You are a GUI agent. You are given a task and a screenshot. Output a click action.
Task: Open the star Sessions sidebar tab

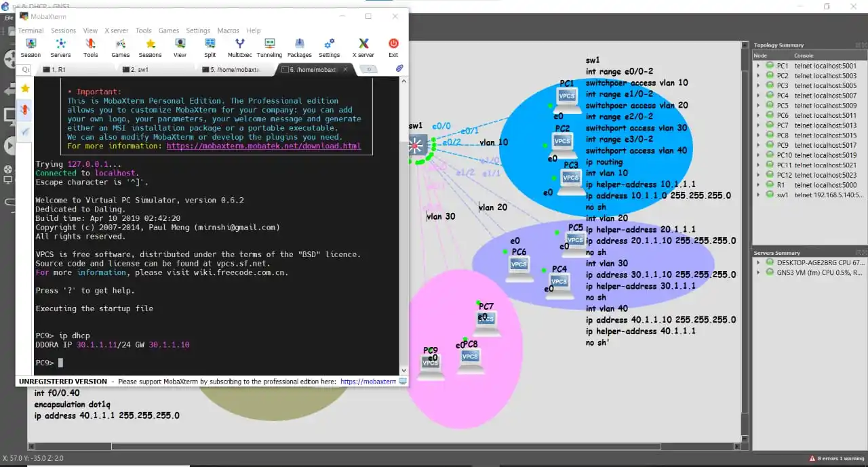[x=25, y=88]
